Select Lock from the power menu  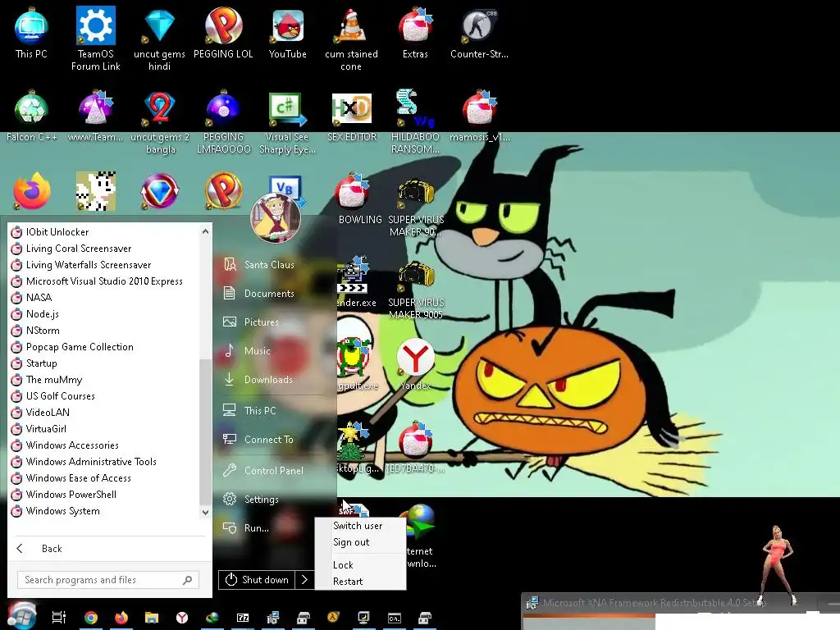[343, 565]
